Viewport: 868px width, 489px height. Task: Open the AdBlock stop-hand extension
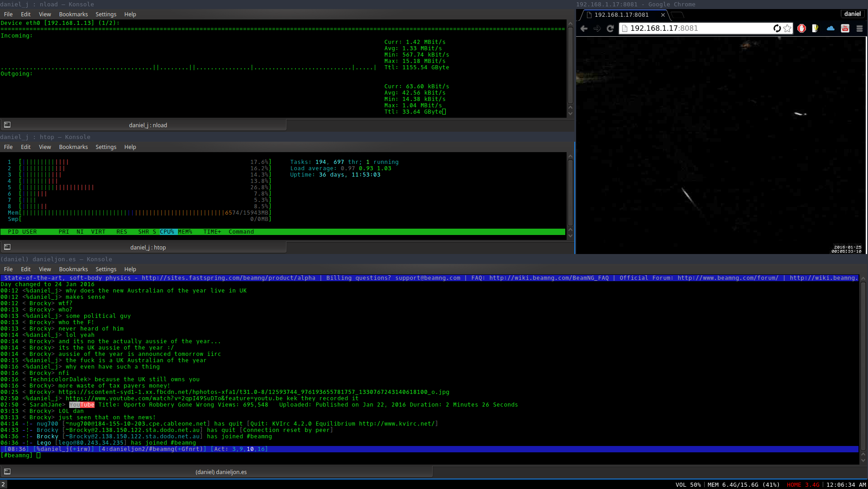click(801, 29)
